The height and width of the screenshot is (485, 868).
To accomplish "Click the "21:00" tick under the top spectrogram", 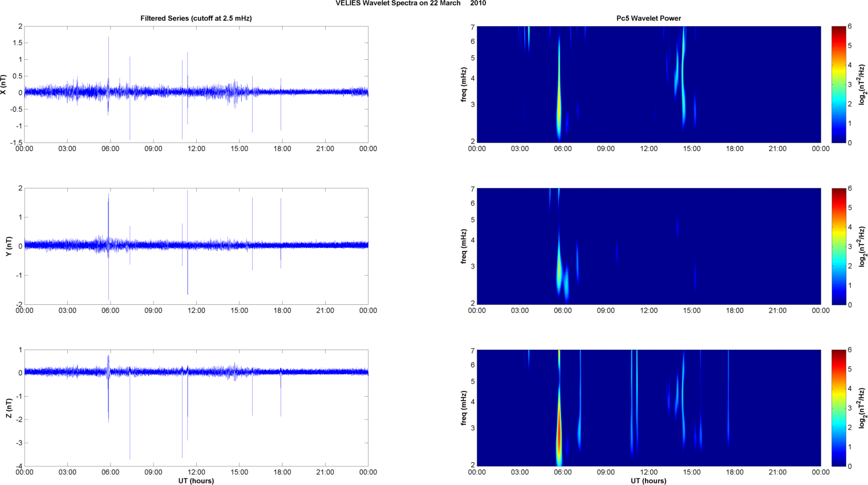I will [x=777, y=148].
